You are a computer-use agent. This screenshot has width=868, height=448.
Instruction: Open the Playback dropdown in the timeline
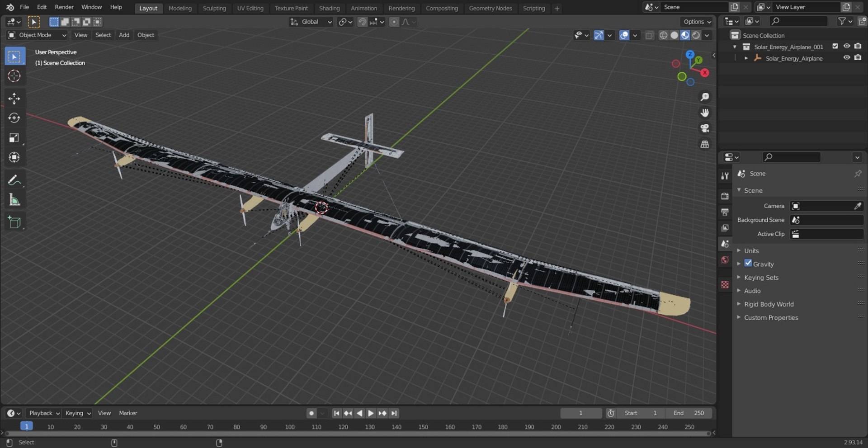[44, 413]
